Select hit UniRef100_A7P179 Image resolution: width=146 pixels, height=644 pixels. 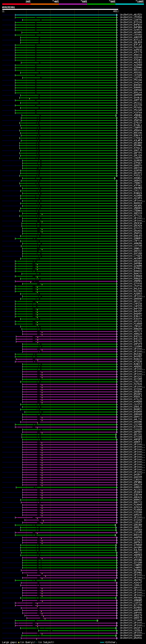(x=131, y=53)
